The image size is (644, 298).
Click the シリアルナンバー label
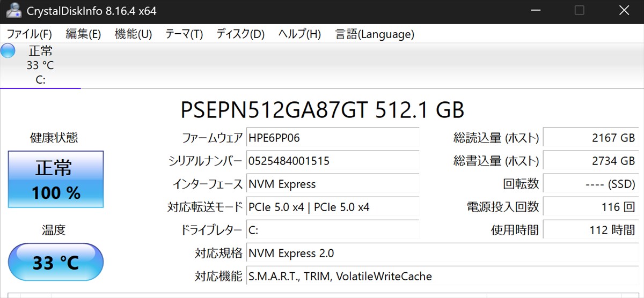tap(206, 161)
